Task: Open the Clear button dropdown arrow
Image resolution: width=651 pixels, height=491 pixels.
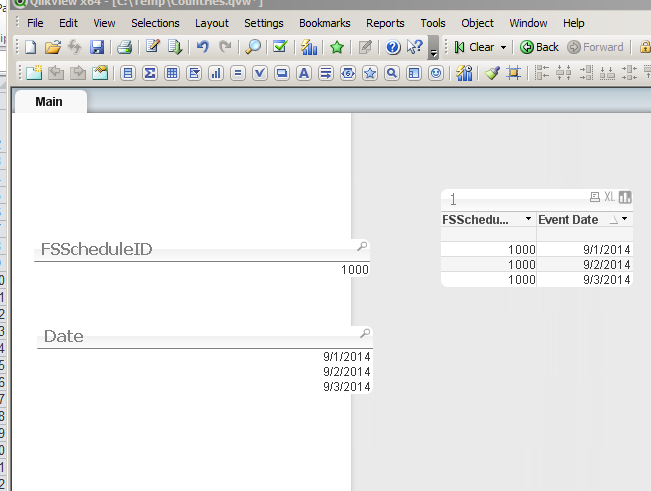Action: [x=503, y=47]
